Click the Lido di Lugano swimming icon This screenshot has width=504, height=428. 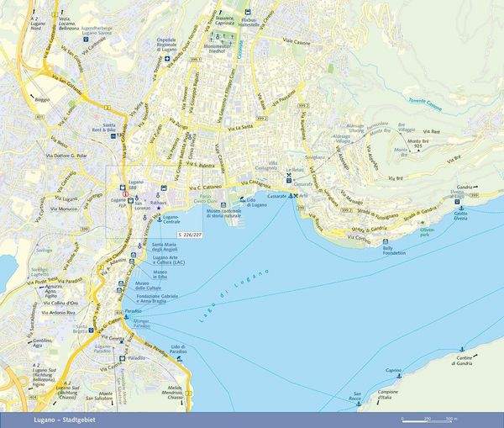243,199
